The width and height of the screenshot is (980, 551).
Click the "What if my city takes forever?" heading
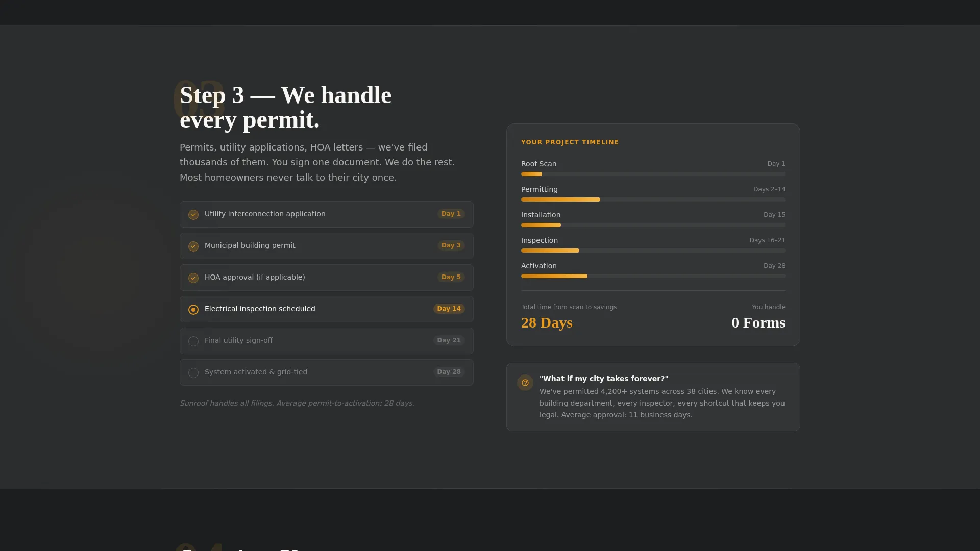click(604, 379)
